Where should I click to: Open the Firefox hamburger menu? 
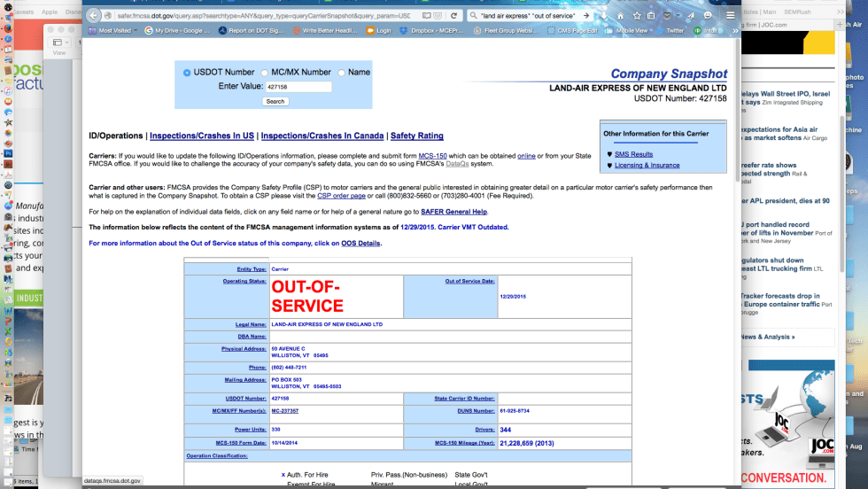[730, 15]
